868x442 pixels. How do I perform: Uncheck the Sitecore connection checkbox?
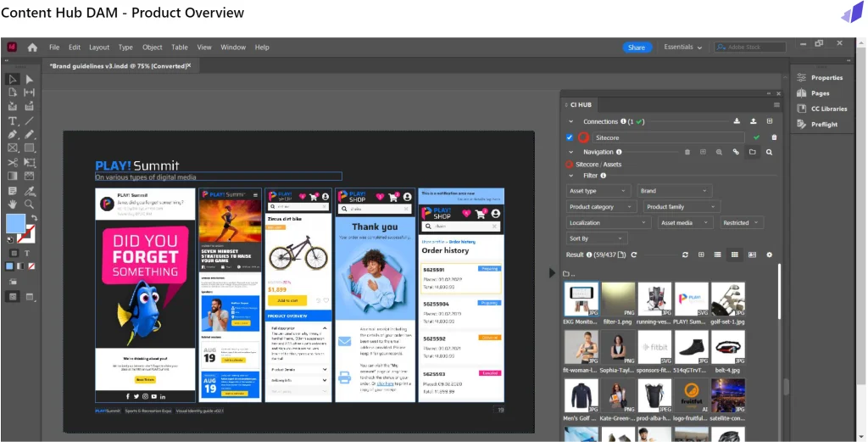tap(570, 137)
